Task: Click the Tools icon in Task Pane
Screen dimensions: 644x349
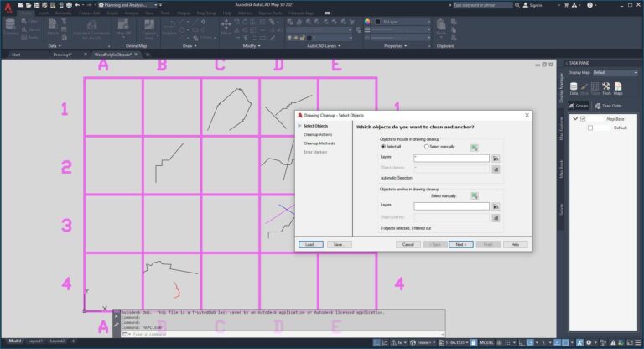Action: coord(606,88)
